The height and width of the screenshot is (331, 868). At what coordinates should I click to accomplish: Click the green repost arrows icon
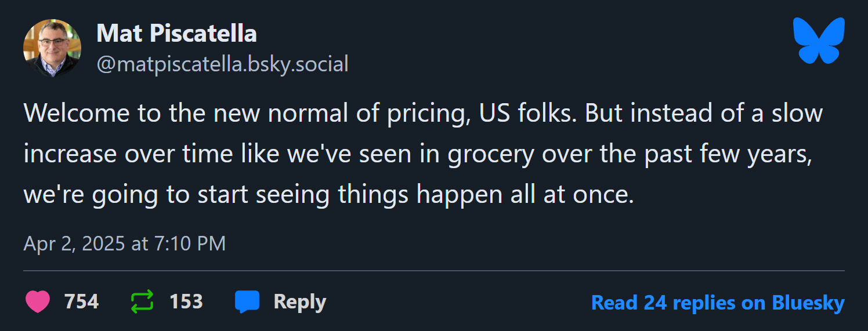click(x=142, y=302)
